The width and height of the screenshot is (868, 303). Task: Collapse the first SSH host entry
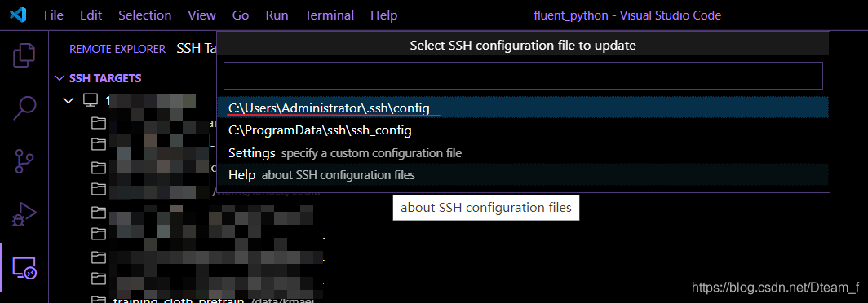coord(69,101)
